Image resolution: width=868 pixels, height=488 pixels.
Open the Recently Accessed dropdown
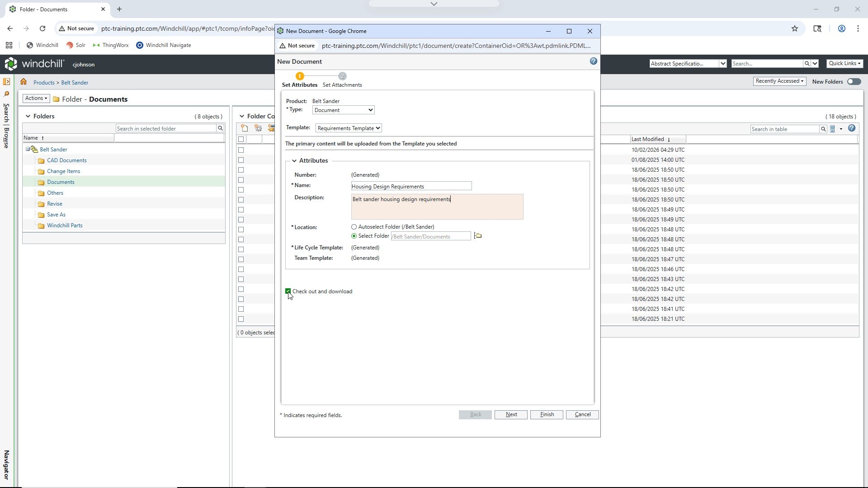[780, 81]
